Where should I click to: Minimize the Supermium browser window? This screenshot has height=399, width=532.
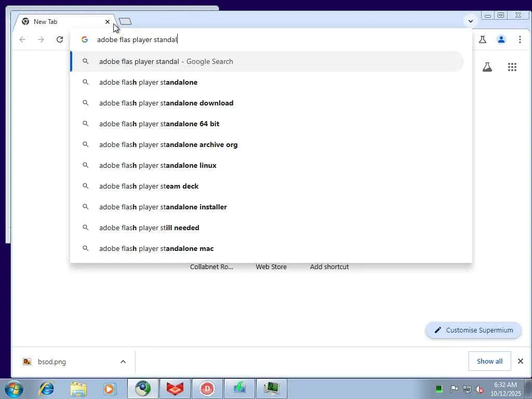[x=487, y=15]
